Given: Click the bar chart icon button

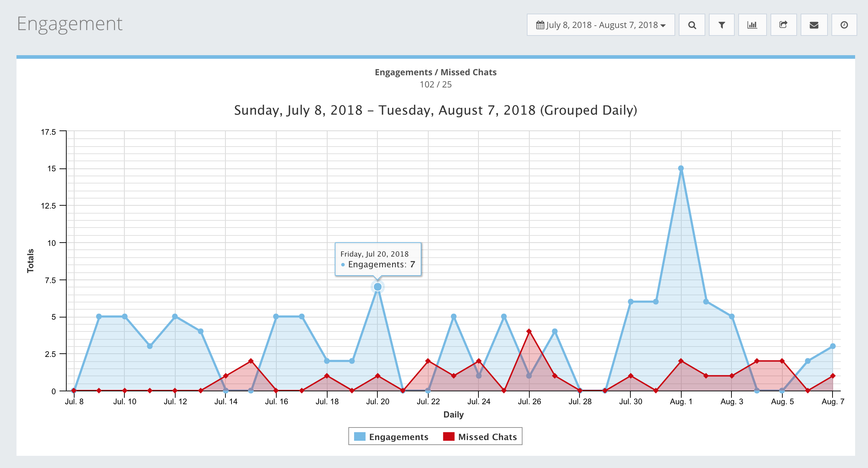Looking at the screenshot, I should [x=752, y=25].
